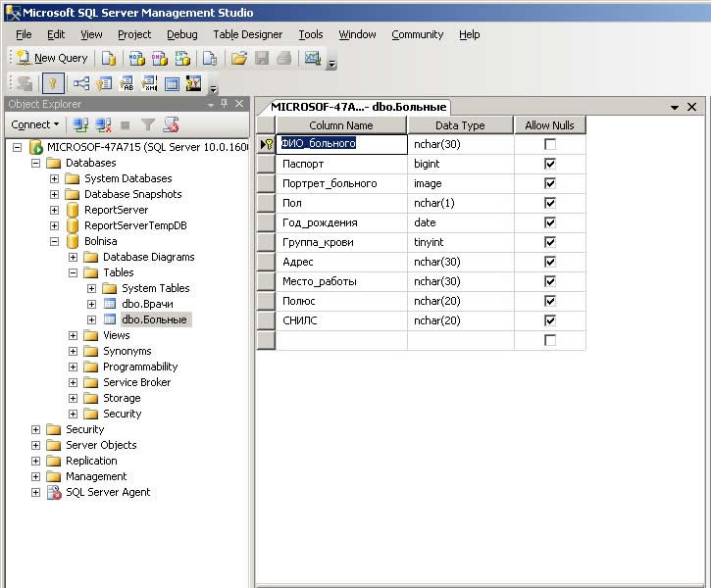Click the Полюс column name cell
The width and height of the screenshot is (711, 588).
point(341,301)
